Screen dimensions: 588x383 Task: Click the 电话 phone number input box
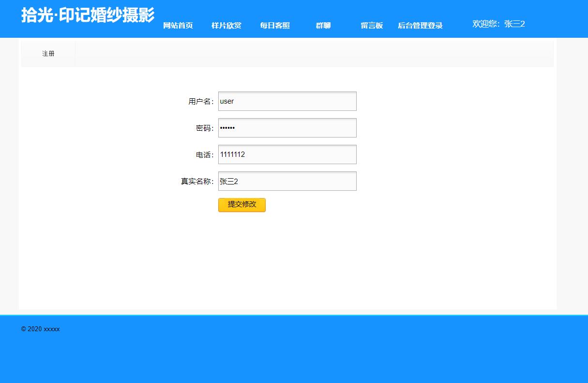tap(287, 154)
